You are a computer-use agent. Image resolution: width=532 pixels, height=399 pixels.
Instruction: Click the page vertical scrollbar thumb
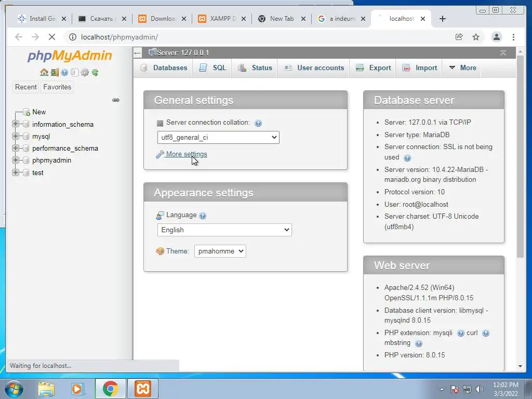520,156
